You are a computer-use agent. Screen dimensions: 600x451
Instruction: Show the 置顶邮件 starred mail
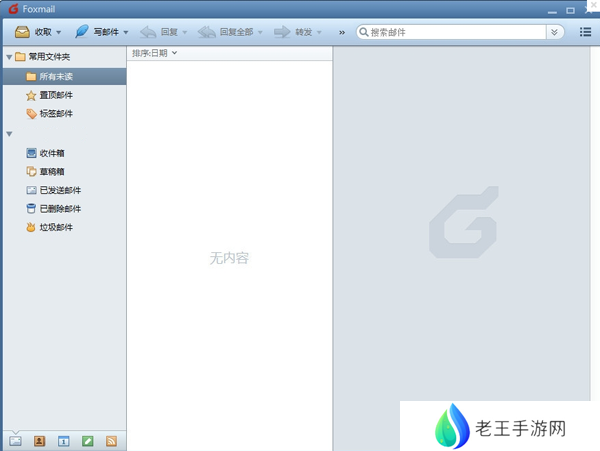coord(55,95)
